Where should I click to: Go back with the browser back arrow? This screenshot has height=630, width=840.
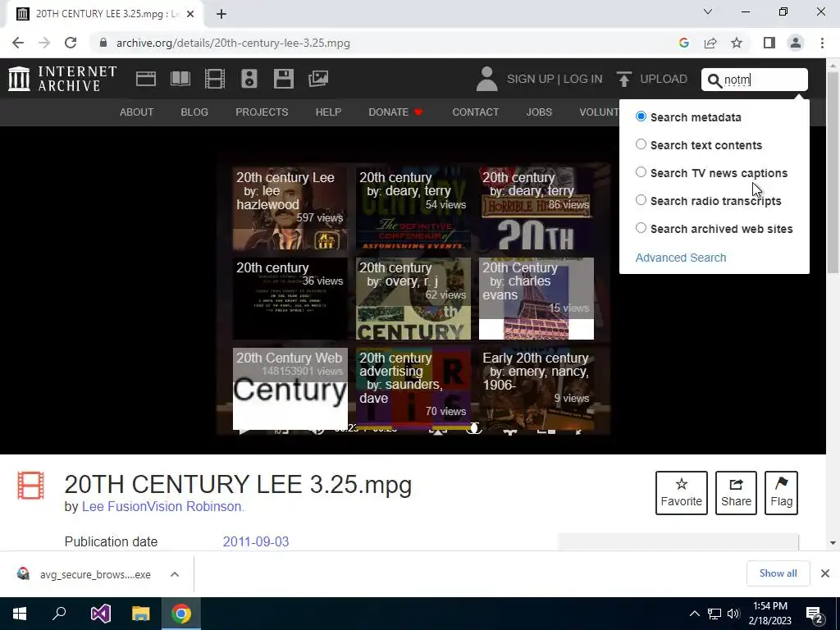coord(18,43)
